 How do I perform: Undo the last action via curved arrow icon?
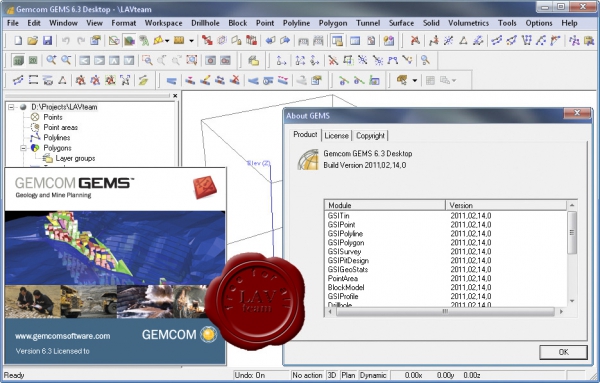click(66, 40)
